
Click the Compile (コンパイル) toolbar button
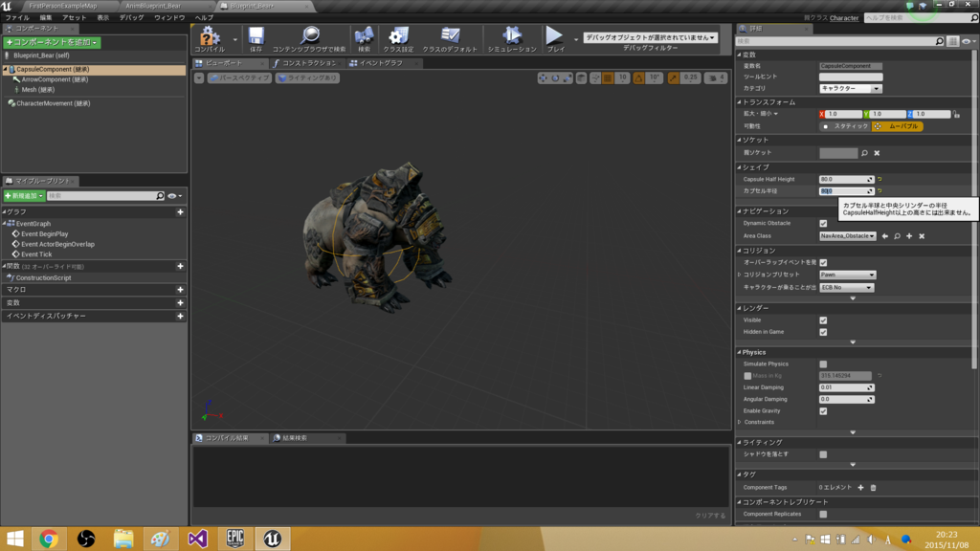coord(210,38)
